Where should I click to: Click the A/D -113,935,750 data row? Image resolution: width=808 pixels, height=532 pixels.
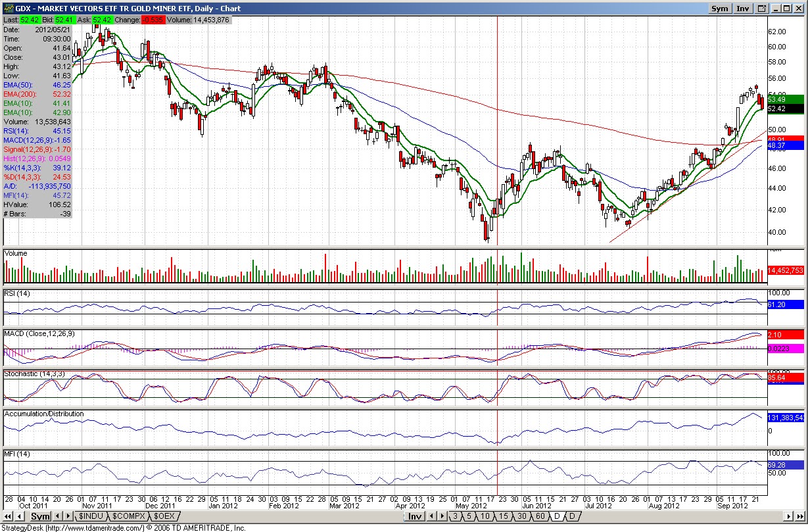37,186
